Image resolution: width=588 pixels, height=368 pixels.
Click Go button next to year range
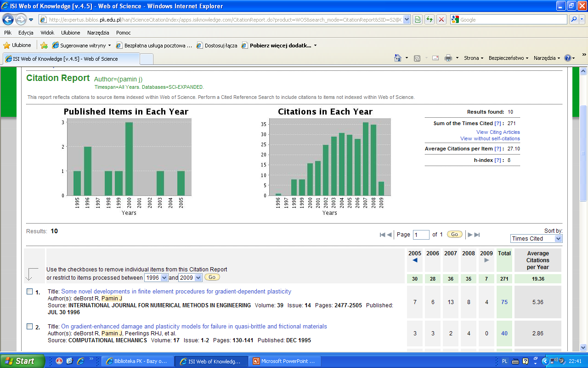click(x=212, y=277)
